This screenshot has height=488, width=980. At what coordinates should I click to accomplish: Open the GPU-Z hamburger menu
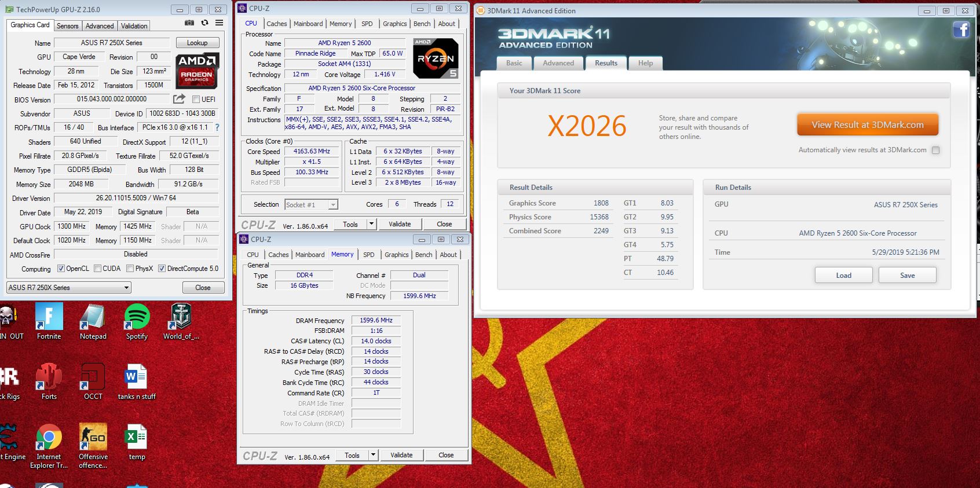coord(219,23)
